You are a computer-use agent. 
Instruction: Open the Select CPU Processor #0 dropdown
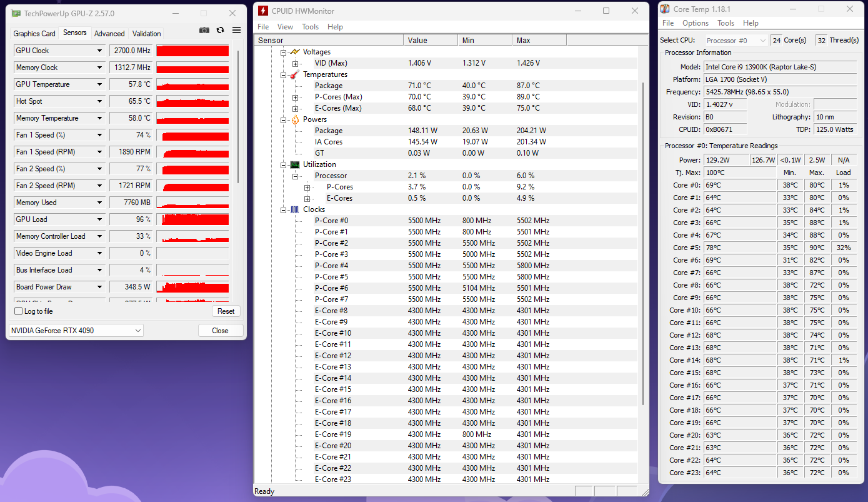736,40
